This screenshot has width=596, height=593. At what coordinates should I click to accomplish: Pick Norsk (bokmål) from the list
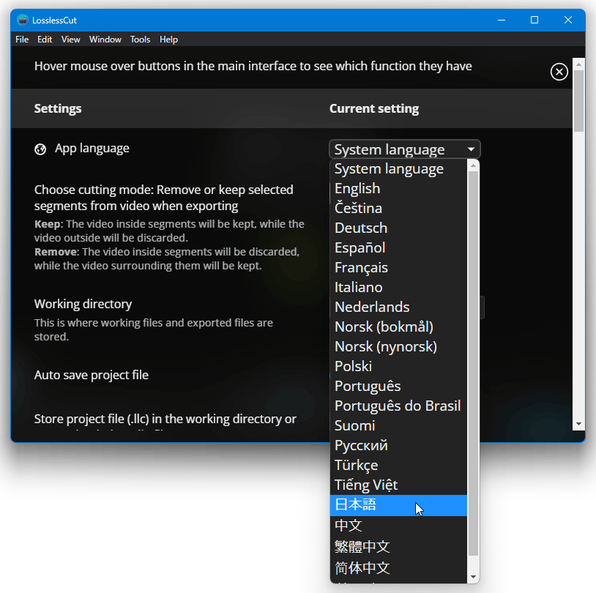tap(398, 327)
